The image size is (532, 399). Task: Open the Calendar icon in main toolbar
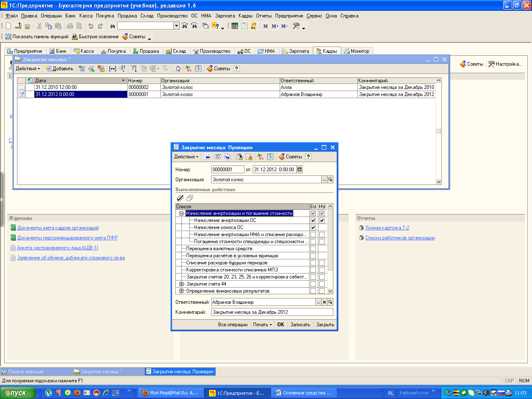(244, 26)
